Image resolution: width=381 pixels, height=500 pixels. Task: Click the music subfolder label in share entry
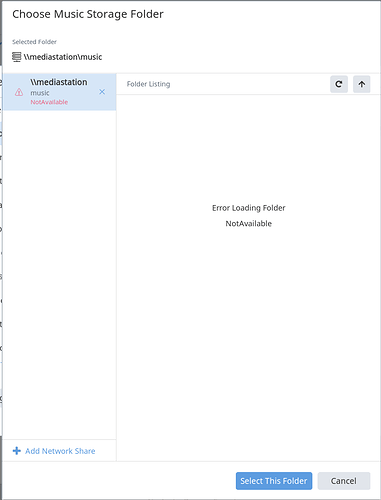(x=40, y=93)
